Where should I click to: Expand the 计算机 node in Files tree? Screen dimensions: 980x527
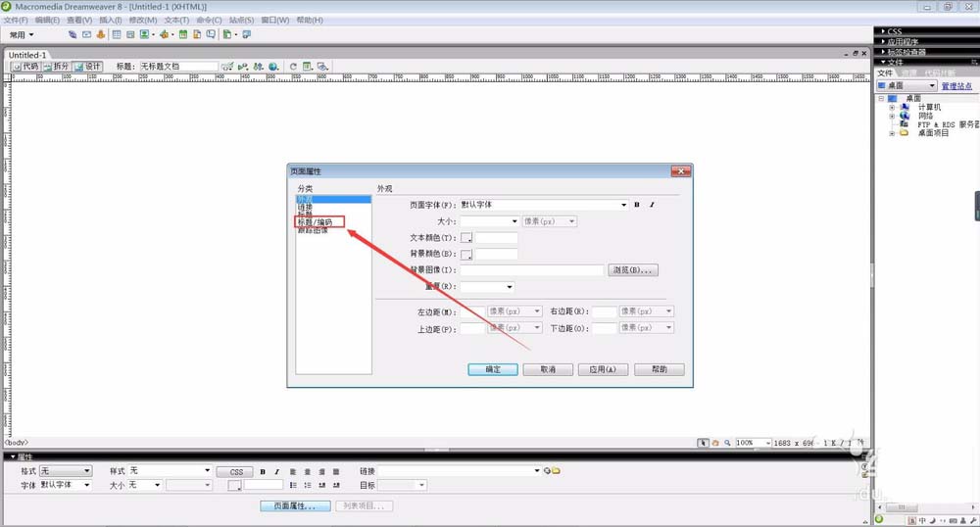point(892,107)
